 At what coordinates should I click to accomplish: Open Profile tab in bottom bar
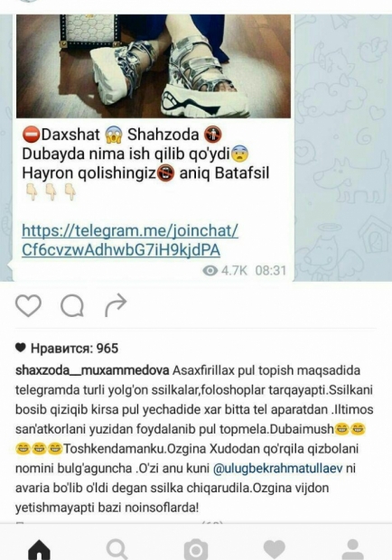[x=353, y=549]
